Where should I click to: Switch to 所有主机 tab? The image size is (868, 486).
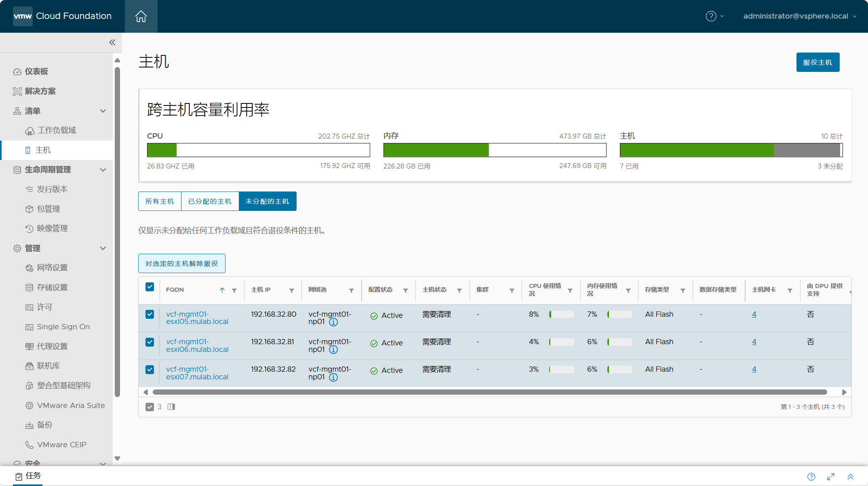pyautogui.click(x=160, y=201)
